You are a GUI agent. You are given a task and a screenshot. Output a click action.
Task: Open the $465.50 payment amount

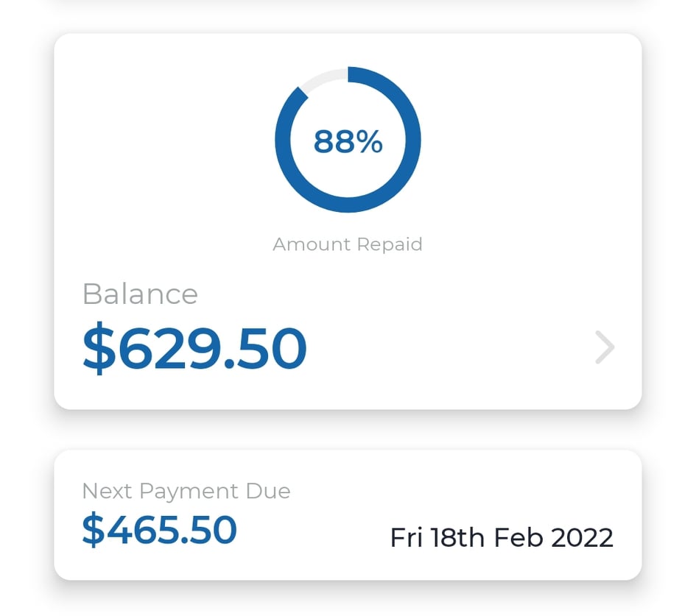[159, 529]
